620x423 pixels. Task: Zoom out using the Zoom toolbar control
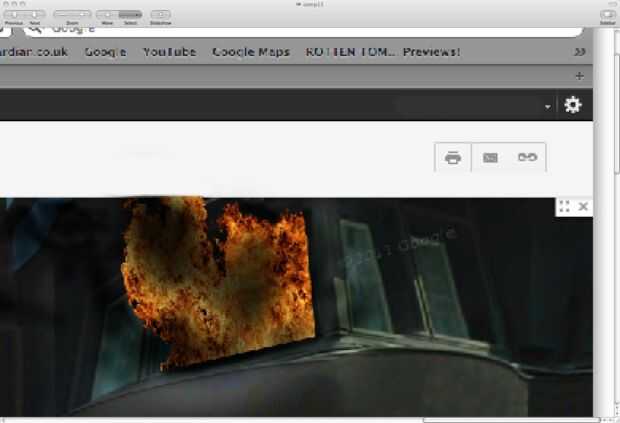click(62, 15)
